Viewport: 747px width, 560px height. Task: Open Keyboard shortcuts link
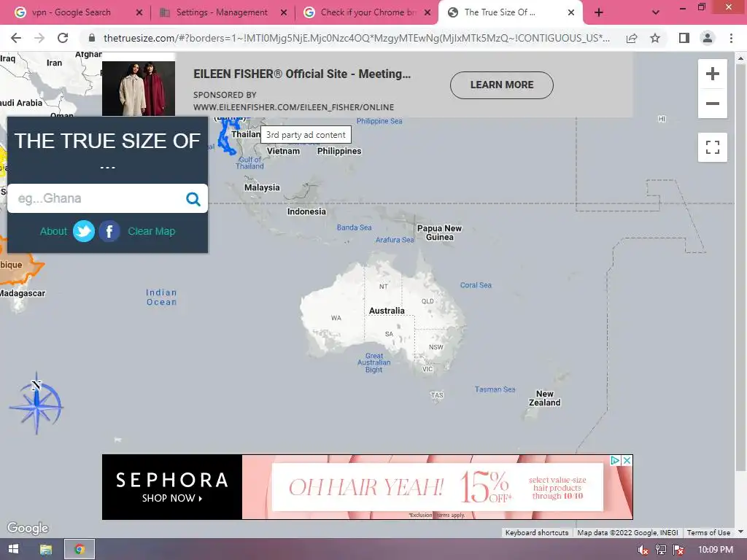click(537, 532)
